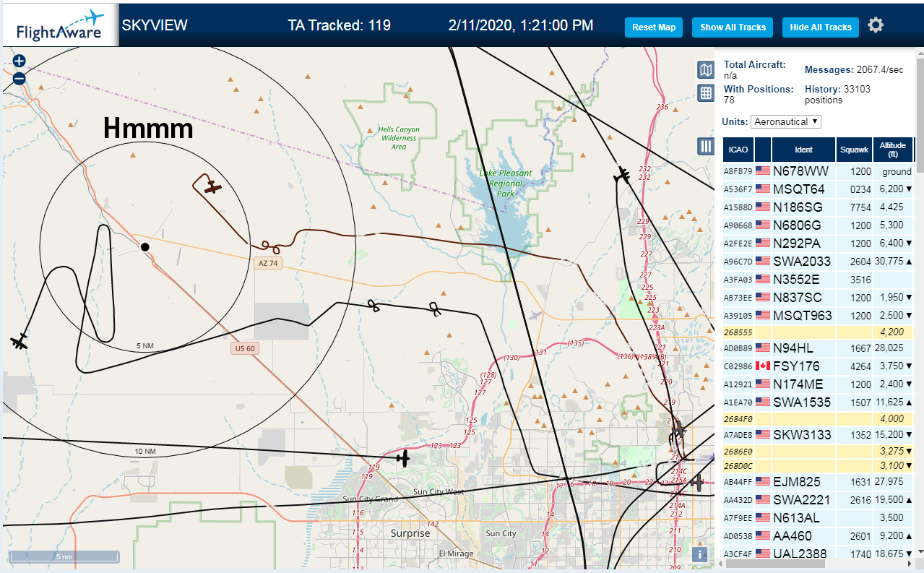Select the N837SC aircraft row
The height and width of the screenshot is (573, 924).
coord(819,298)
